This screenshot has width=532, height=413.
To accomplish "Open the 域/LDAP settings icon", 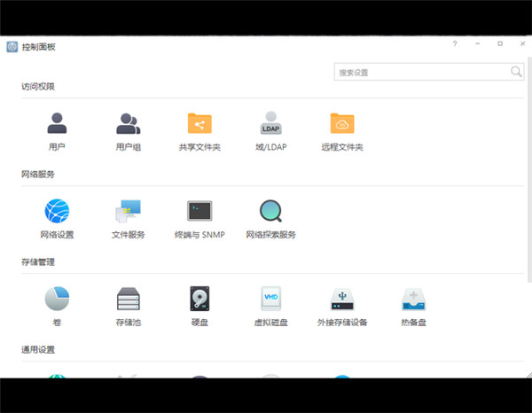I will pyautogui.click(x=270, y=123).
